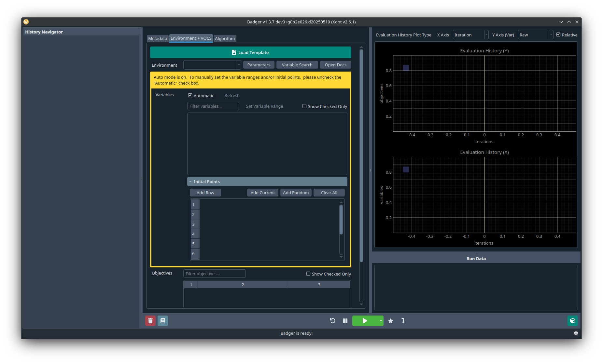Click the star icon in the run toolbar

pos(391,321)
